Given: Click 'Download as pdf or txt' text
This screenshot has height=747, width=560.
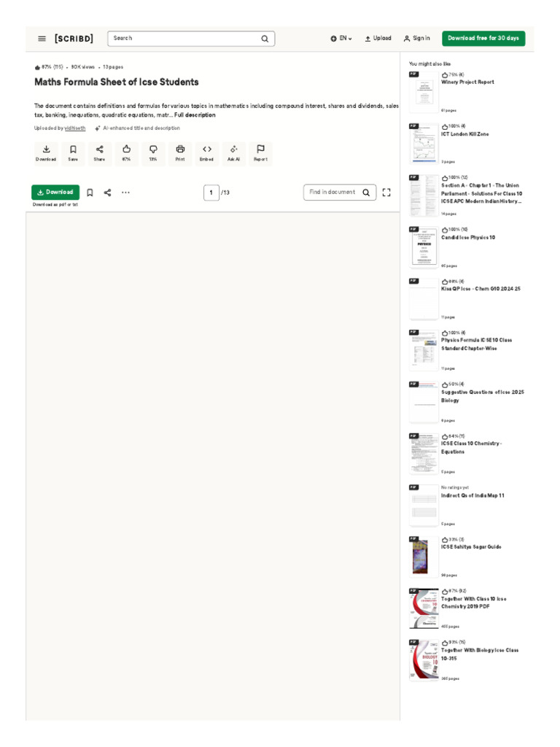Looking at the screenshot, I should coord(55,205).
